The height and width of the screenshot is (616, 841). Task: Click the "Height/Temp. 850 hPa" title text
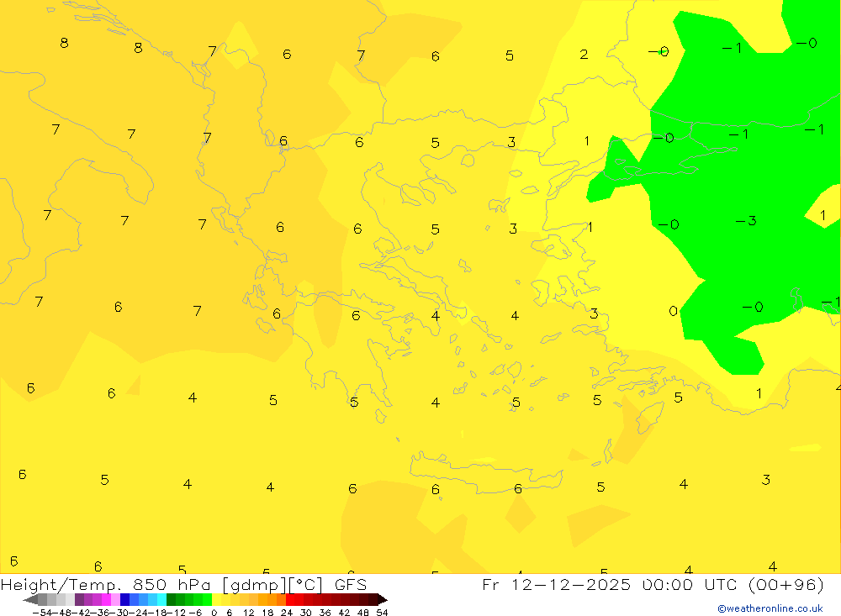[106, 585]
